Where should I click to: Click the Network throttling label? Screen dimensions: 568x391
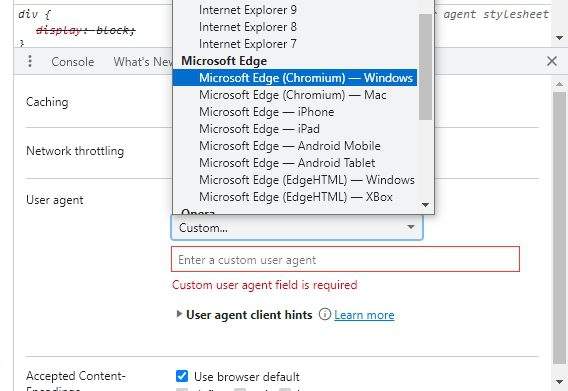(x=75, y=151)
